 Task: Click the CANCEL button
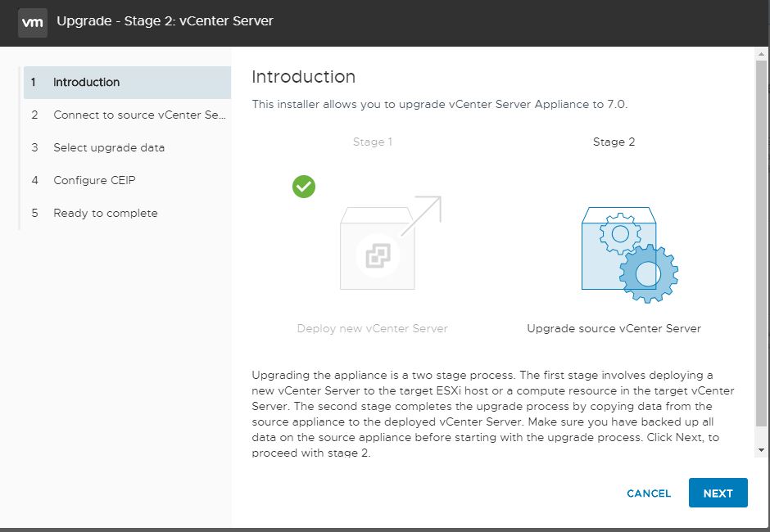tap(649, 494)
